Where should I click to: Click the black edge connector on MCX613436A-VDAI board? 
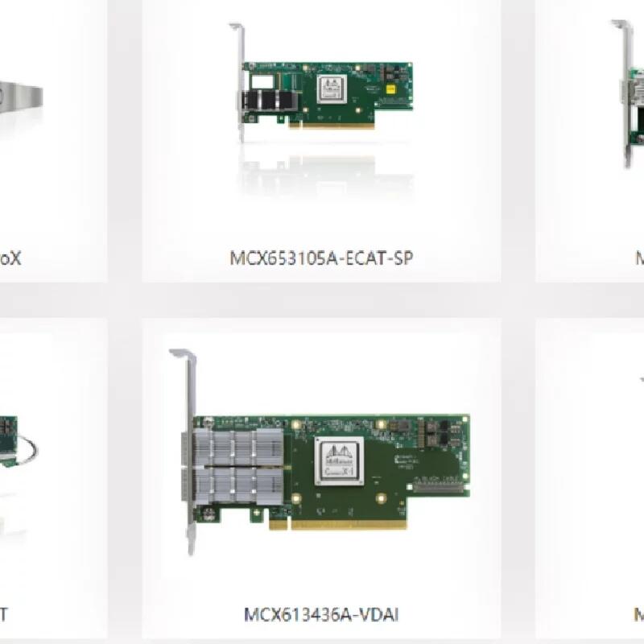(438, 487)
